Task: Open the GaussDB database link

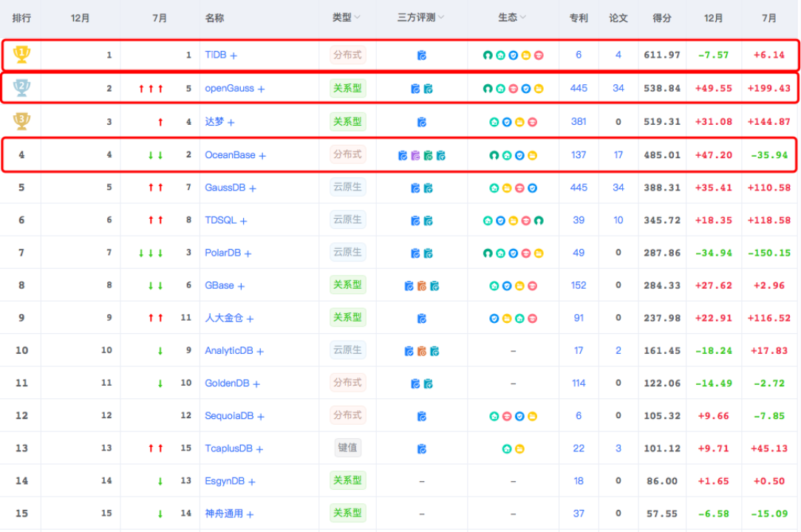Action: tap(225, 188)
